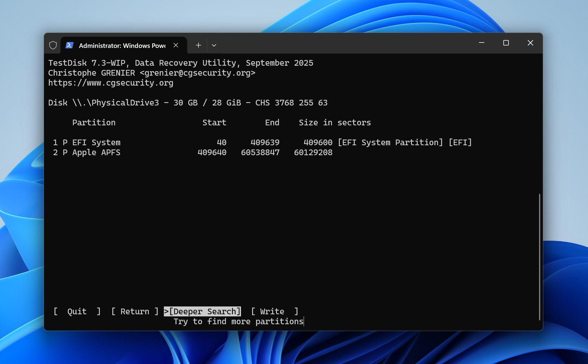Screen dimensions: 588x364
Task: Minimize the terminal window
Action: click(x=482, y=43)
